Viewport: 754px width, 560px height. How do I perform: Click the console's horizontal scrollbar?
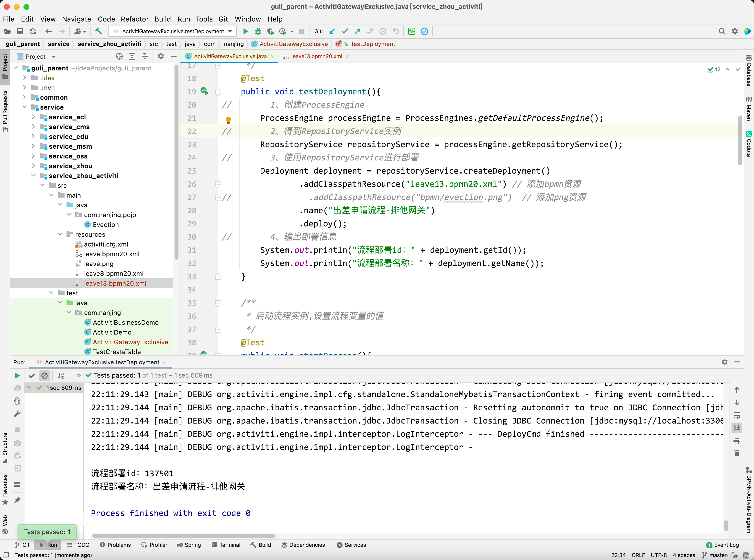[x=183, y=536]
